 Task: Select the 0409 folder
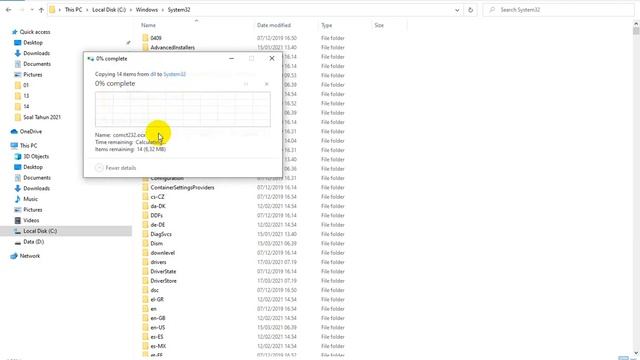pyautogui.click(x=156, y=38)
